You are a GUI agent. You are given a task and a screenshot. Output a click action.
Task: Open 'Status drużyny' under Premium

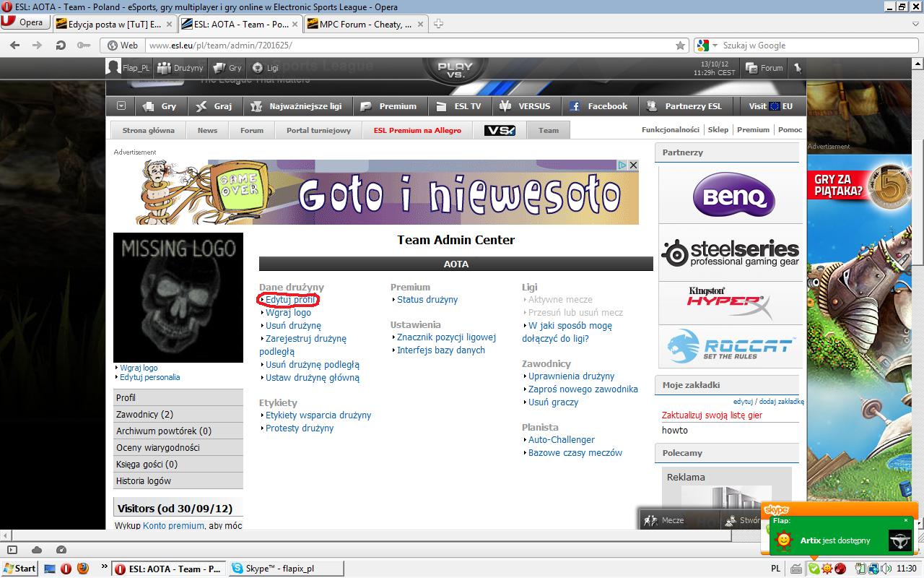pyautogui.click(x=427, y=300)
